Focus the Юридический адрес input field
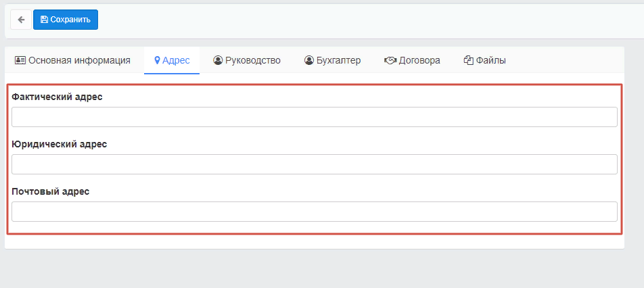Image resolution: width=644 pixels, height=288 pixels. [x=315, y=164]
